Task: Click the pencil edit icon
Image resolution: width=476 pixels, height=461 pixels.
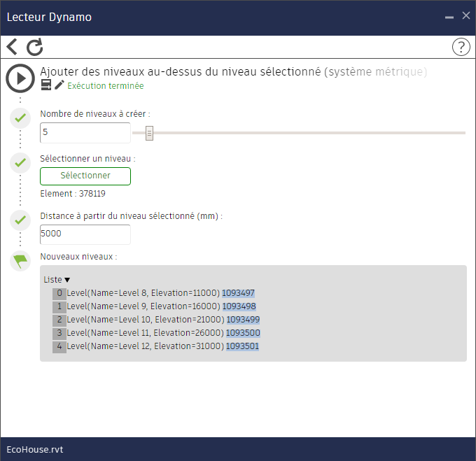Action: [x=59, y=85]
